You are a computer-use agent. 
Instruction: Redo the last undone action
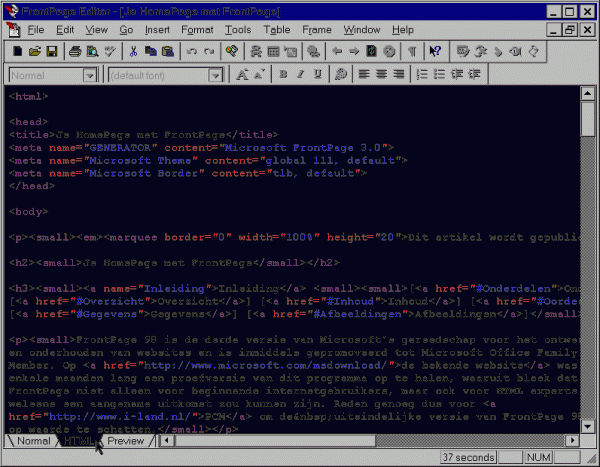click(209, 51)
